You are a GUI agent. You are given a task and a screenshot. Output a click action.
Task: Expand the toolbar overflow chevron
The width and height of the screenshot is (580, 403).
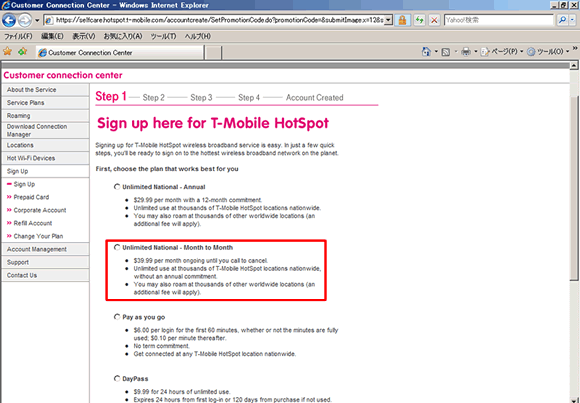[x=575, y=48]
